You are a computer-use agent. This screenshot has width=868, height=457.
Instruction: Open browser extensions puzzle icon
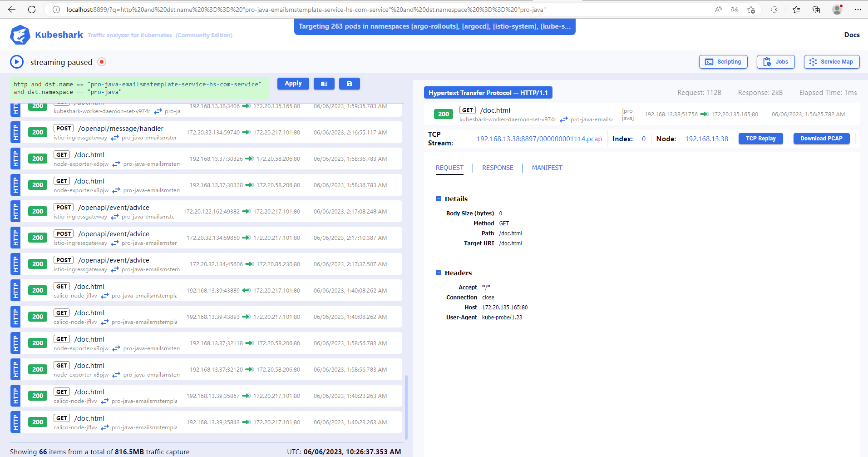pos(774,10)
